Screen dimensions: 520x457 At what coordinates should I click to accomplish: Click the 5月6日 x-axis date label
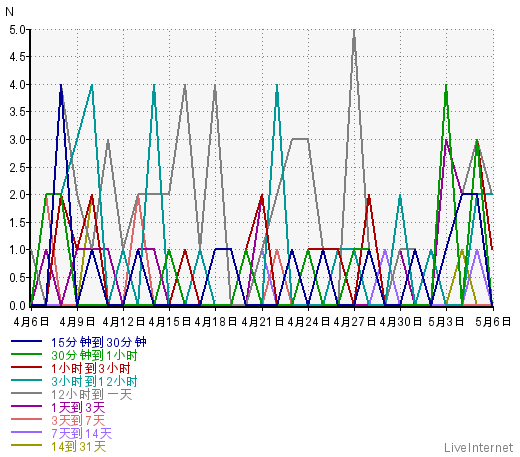(x=493, y=321)
